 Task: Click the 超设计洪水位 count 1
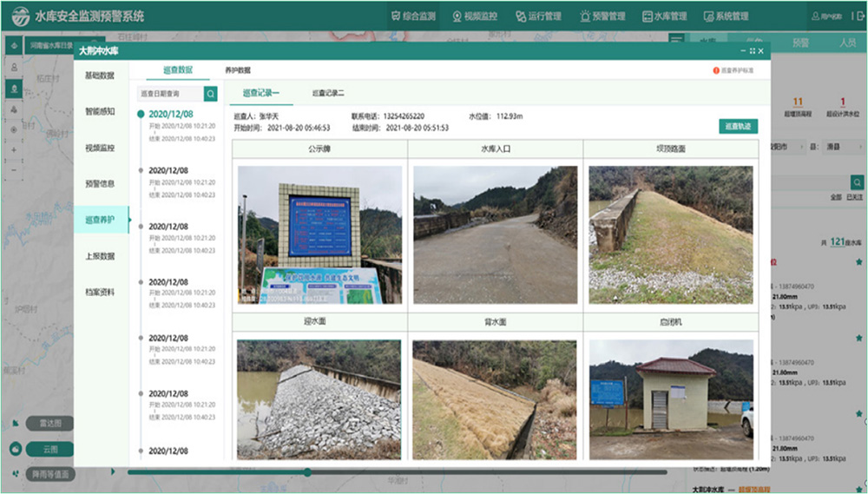click(843, 102)
